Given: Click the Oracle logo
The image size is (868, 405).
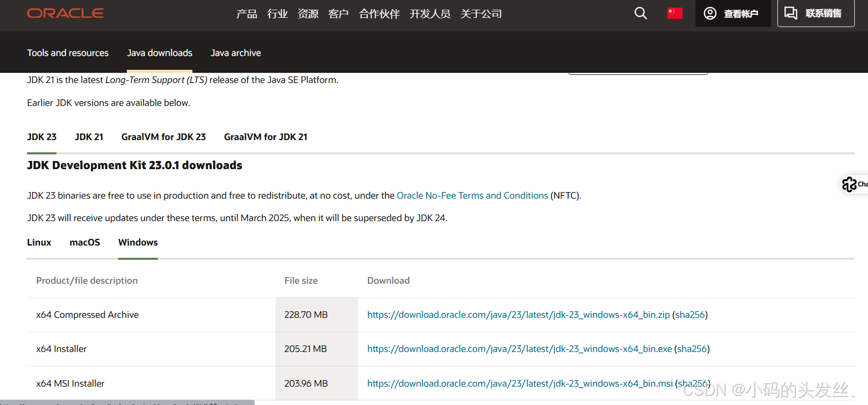Looking at the screenshot, I should click(x=65, y=13).
